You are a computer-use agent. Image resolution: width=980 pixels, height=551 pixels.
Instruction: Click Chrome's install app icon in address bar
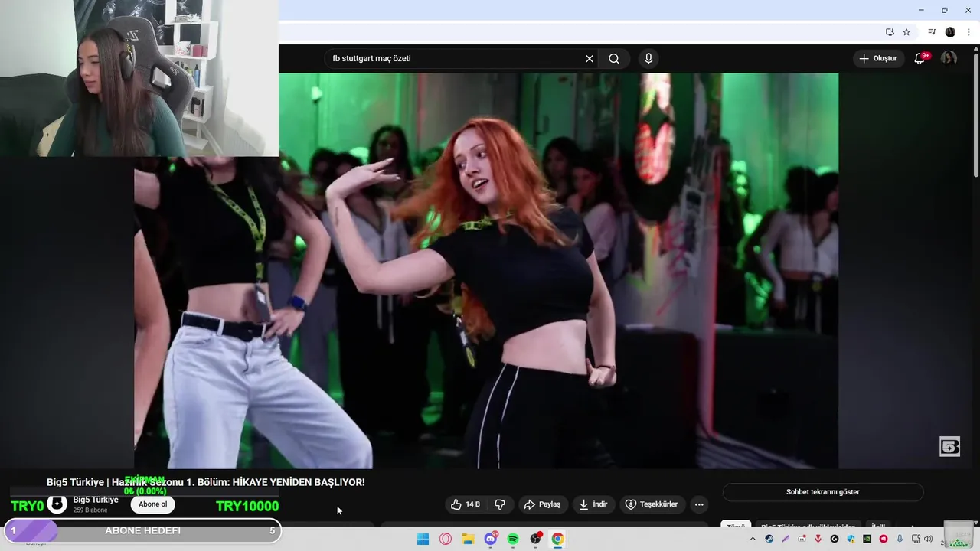click(x=890, y=32)
